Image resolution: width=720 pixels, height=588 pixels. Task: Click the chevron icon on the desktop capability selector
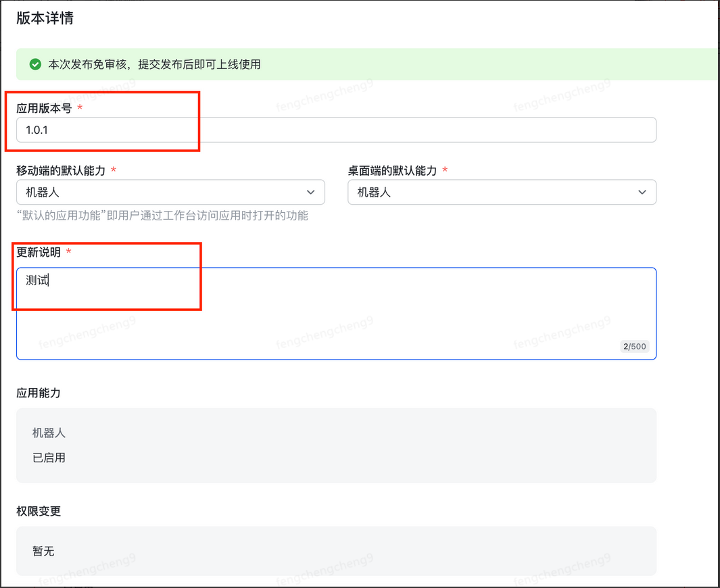tap(642, 192)
